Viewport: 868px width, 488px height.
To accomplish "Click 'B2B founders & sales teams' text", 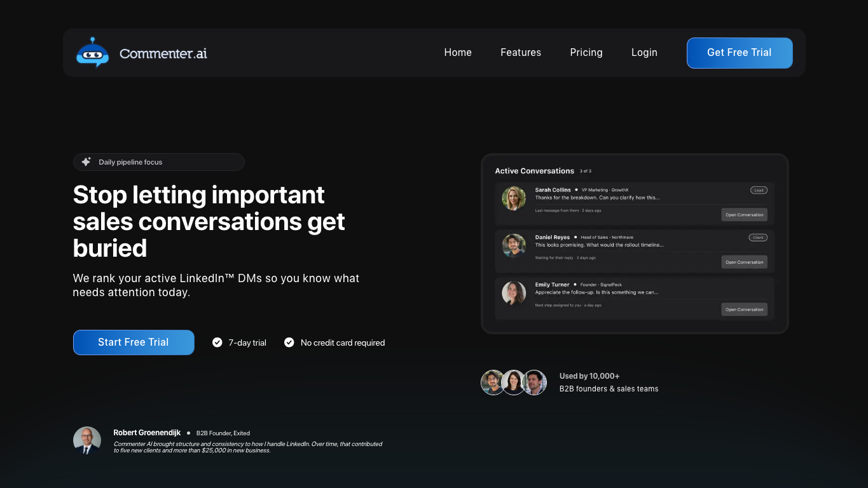I will pyautogui.click(x=609, y=389).
